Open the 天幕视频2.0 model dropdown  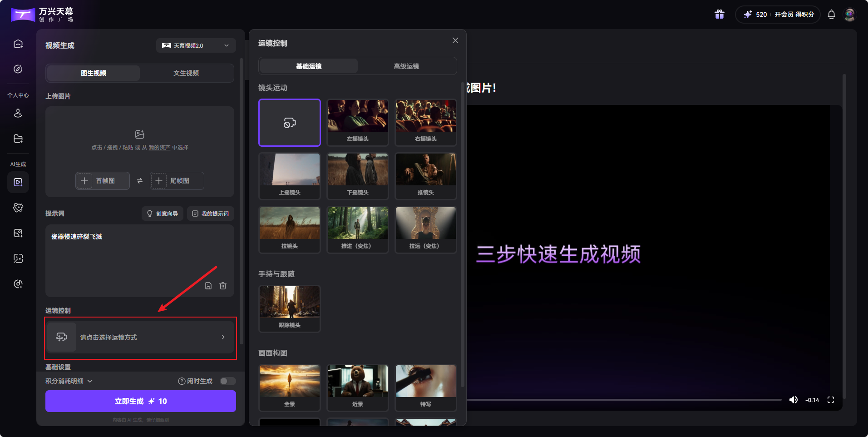[x=196, y=45]
